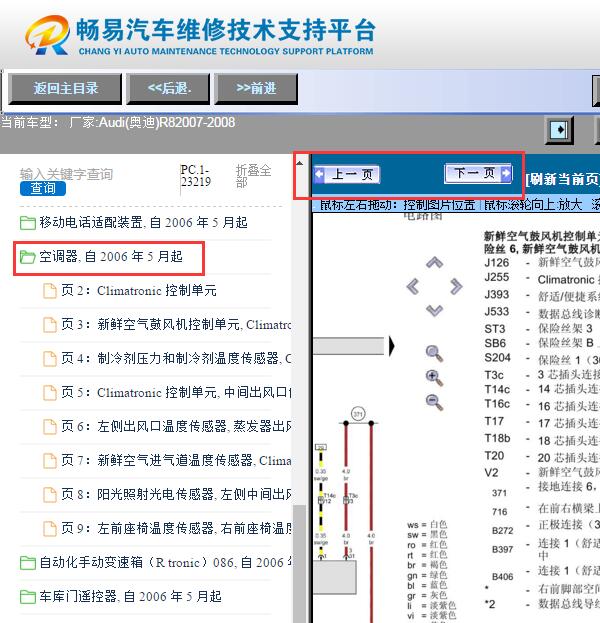Click the sidebar vertical scrollbar thumb
Image resolution: width=600 pixels, height=623 pixels.
point(301,564)
